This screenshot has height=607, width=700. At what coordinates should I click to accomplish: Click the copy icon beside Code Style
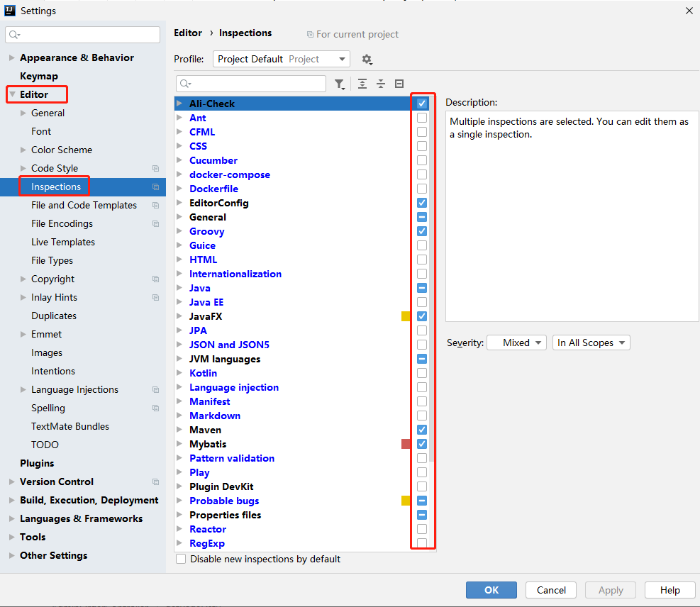[x=156, y=168]
